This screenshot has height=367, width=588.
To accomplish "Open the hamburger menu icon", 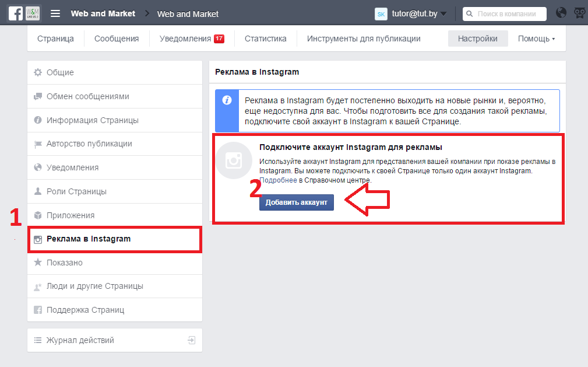I will pos(55,14).
